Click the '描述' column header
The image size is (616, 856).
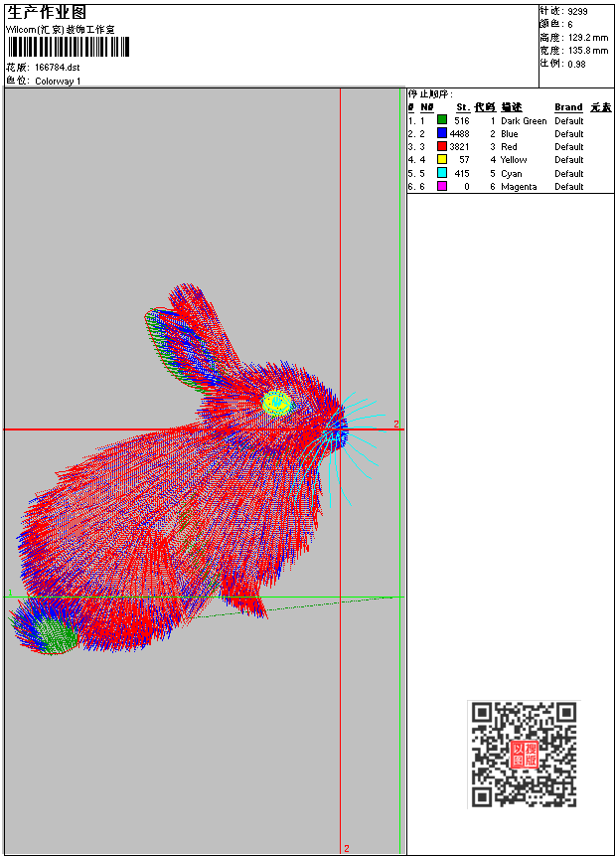click(512, 107)
